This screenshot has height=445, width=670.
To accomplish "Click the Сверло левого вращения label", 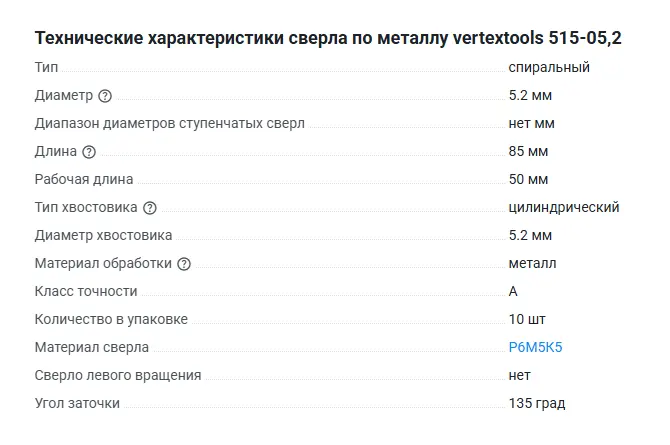I will (x=118, y=375).
